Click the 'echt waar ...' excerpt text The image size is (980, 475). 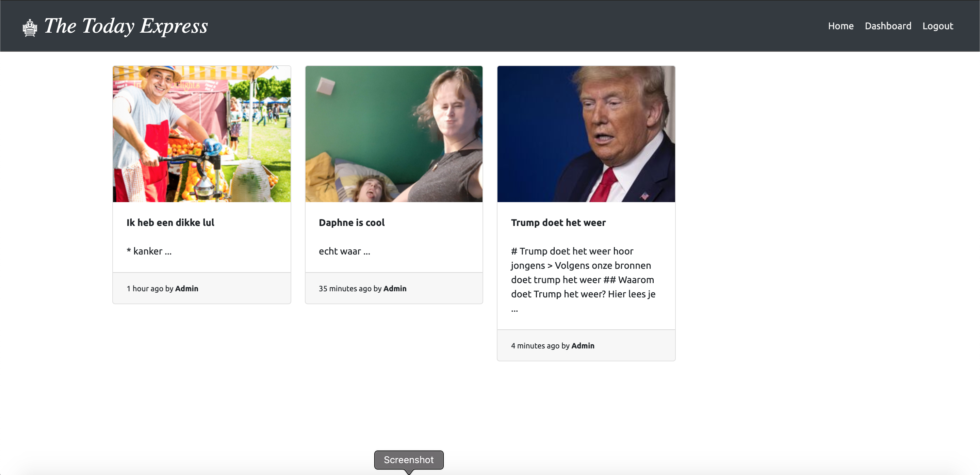coord(344,251)
